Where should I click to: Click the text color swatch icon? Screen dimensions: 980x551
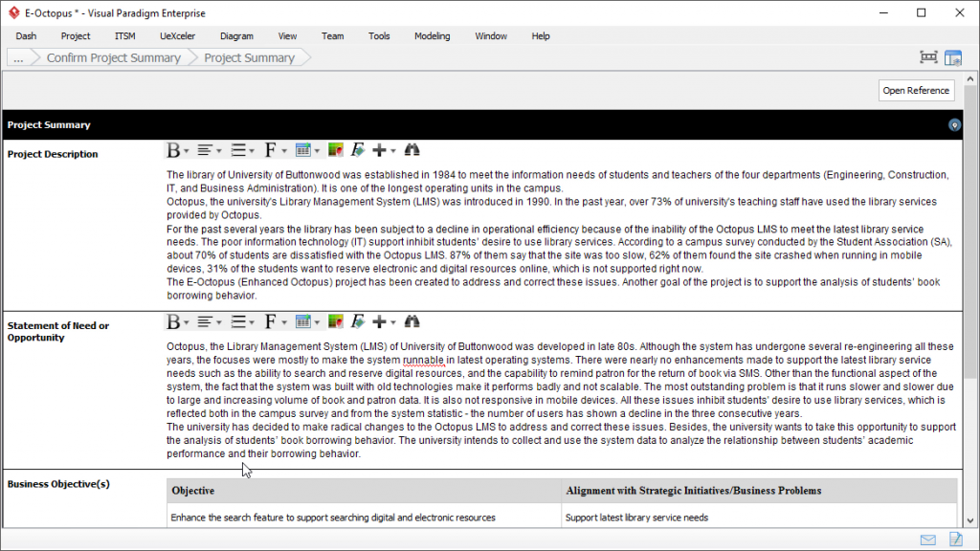[335, 149]
